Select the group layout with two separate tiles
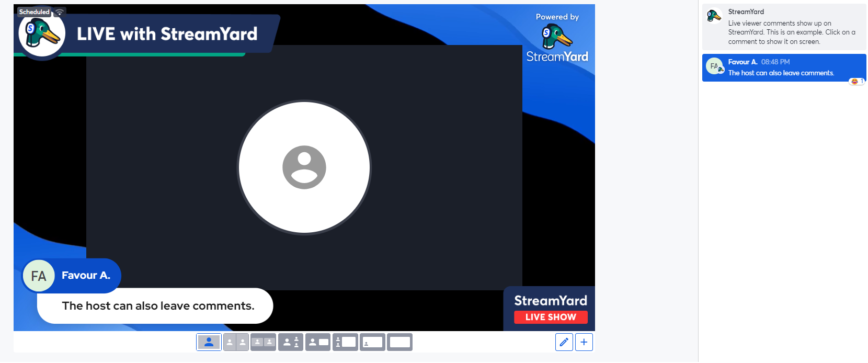Viewport: 868px width, 363px height. (x=263, y=342)
